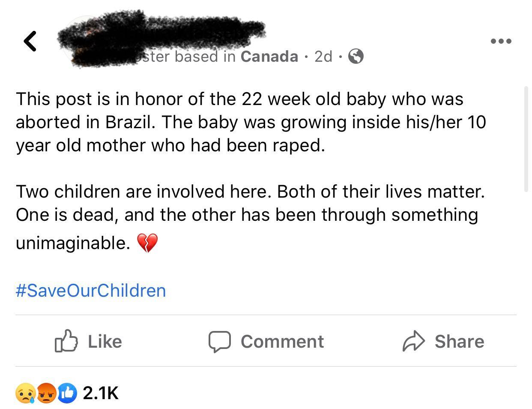Open the #SaveOurChildren hashtag
Image resolution: width=532 pixels, height=409 pixels.
(91, 291)
